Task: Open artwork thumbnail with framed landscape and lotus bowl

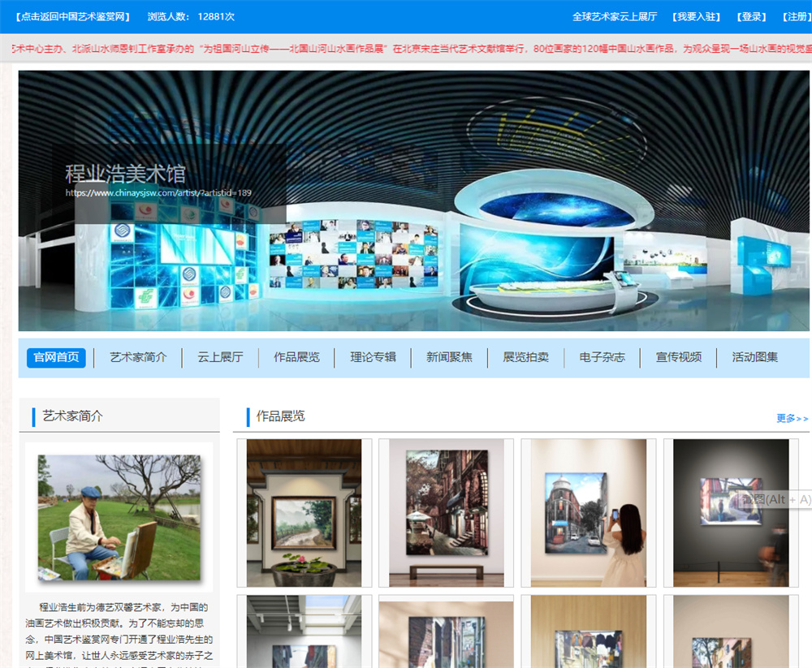Action: tap(304, 513)
